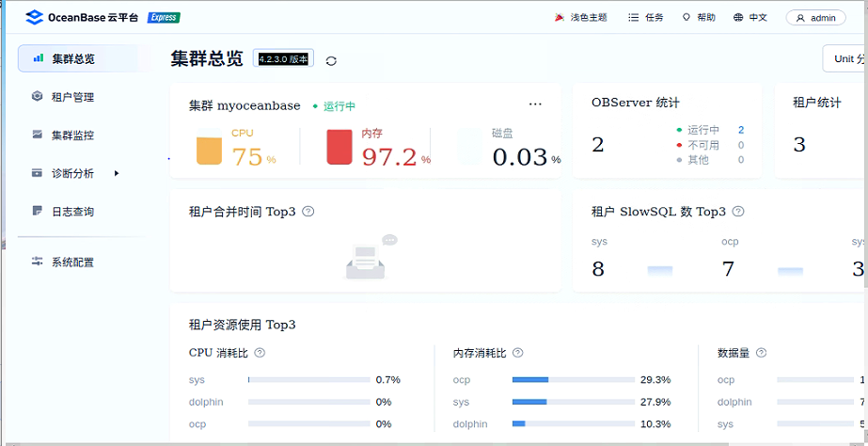Expand the 诊断分析 submenu arrow

pyautogui.click(x=117, y=173)
